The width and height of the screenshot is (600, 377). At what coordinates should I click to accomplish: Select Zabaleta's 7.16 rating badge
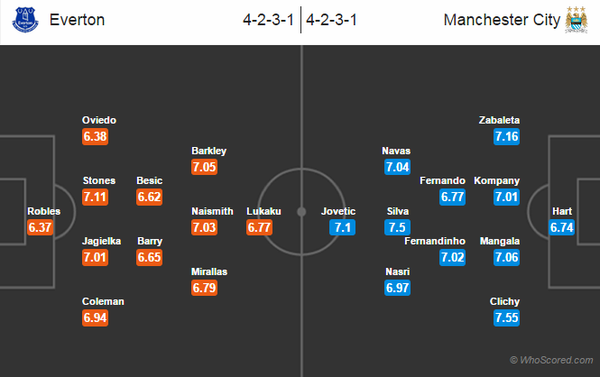tap(506, 137)
